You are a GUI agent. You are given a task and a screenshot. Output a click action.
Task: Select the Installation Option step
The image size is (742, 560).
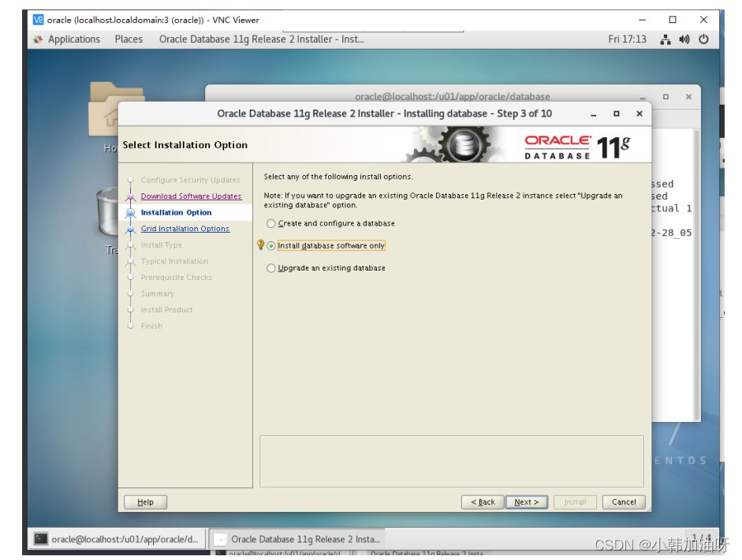point(176,212)
